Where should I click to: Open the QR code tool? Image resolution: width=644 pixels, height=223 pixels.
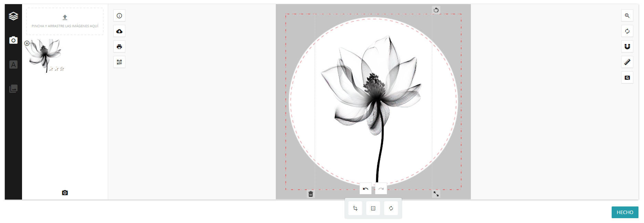pyautogui.click(x=119, y=62)
